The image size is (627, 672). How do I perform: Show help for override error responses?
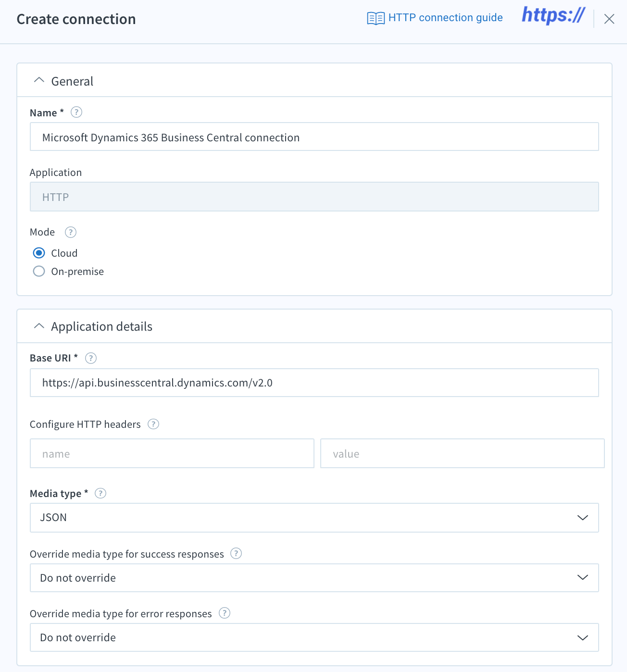(225, 613)
